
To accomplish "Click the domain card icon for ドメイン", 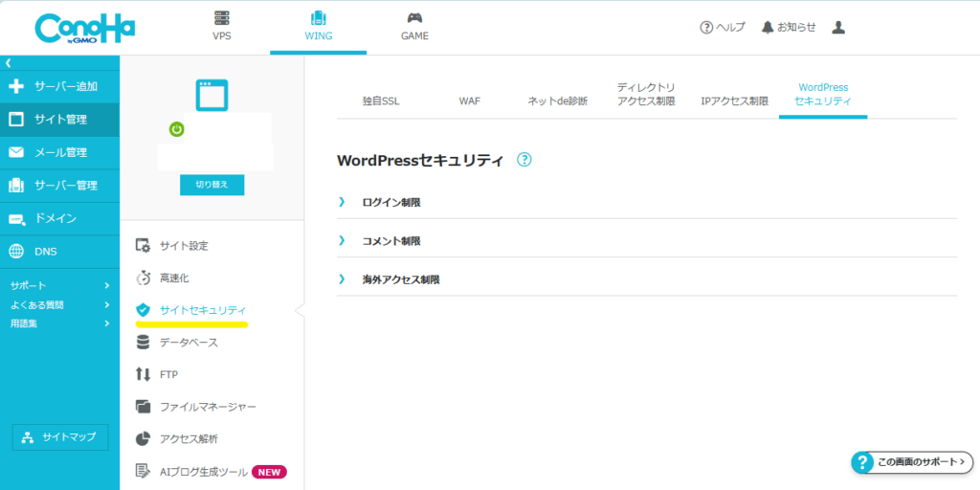I will coord(17,219).
